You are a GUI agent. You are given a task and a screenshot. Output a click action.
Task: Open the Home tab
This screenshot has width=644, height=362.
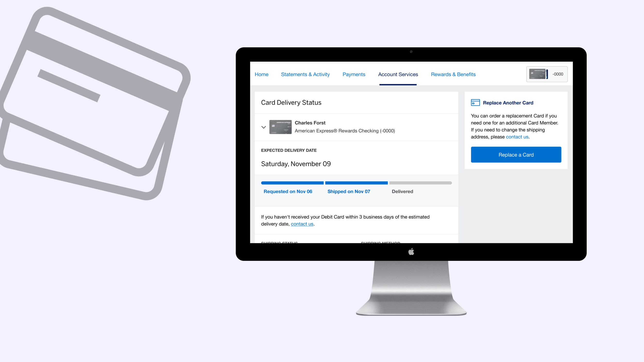[x=261, y=74]
